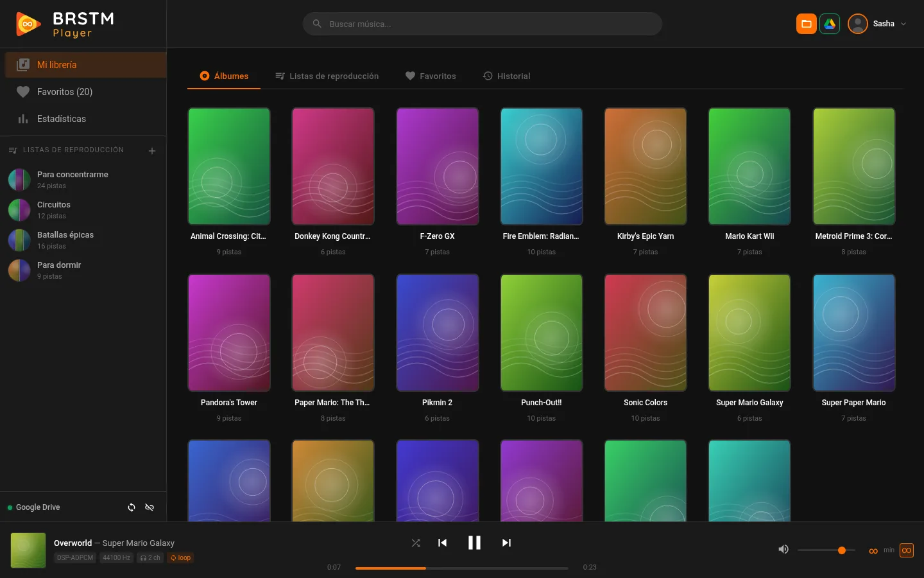Focus the Buscar música search field

point(483,24)
